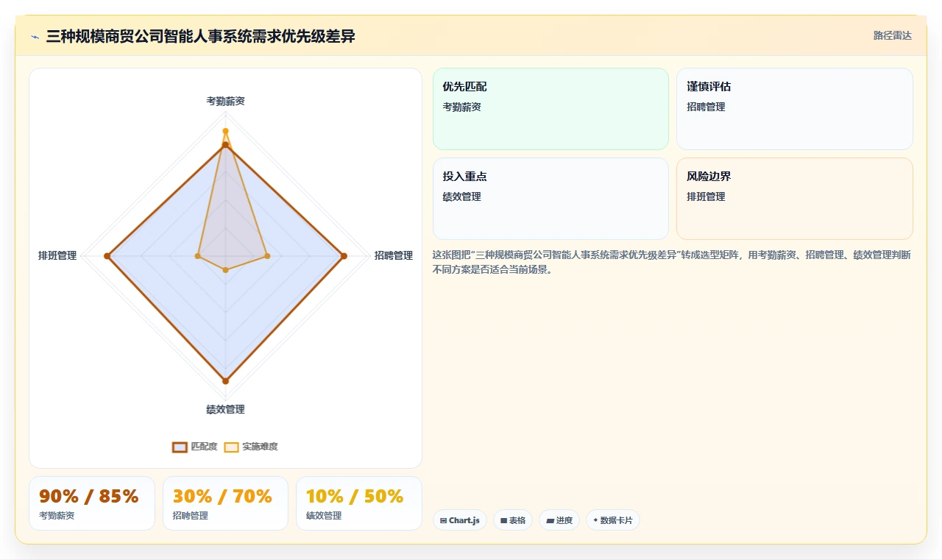The width and height of the screenshot is (942, 560).
Task: Open the 优先匹配 card
Action: click(x=550, y=109)
